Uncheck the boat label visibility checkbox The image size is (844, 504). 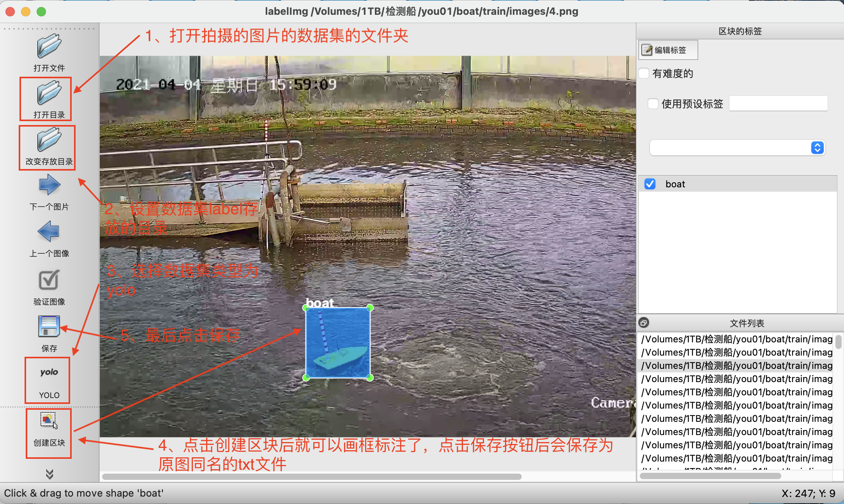click(x=650, y=184)
